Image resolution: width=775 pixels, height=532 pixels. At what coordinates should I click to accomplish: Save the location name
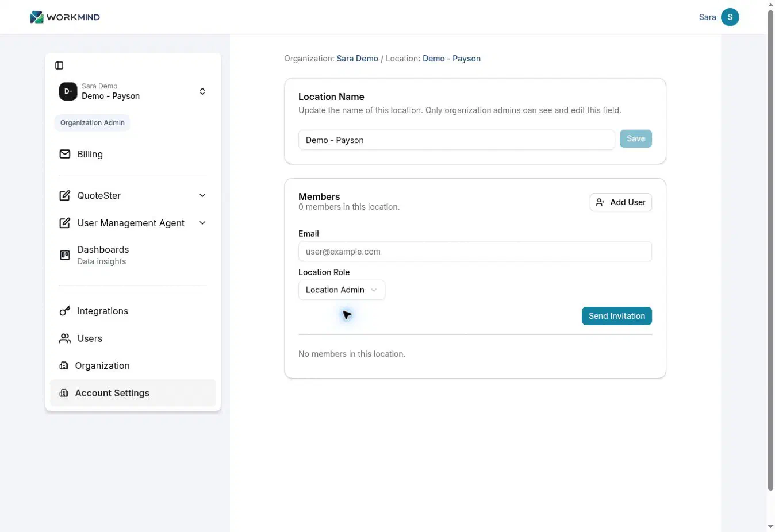(636, 139)
